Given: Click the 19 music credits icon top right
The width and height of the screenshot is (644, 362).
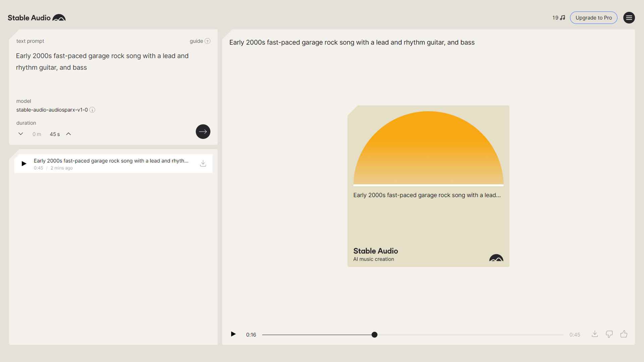Looking at the screenshot, I should [x=558, y=18].
